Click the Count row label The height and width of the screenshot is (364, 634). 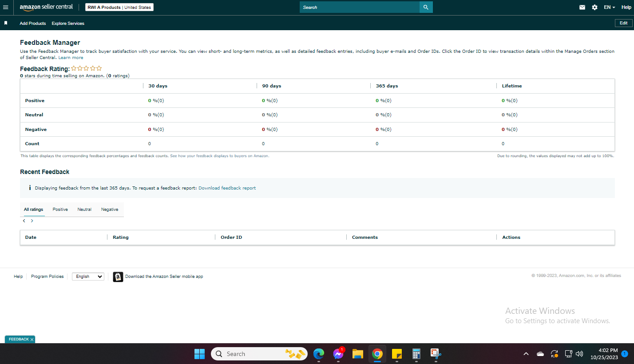[x=32, y=144]
